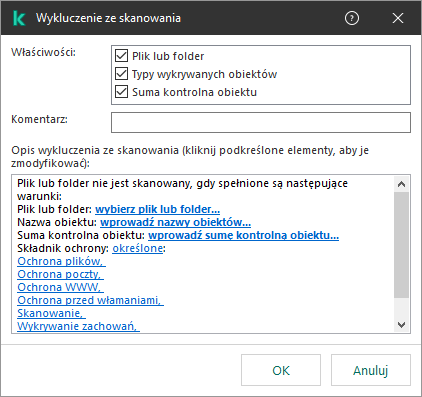Click the Kaspersky logo in title bar
Viewport: 422px width, 397px height.
click(19, 18)
